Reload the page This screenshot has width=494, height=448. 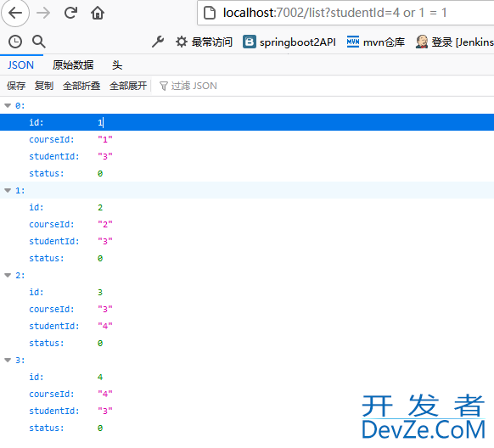tap(71, 13)
